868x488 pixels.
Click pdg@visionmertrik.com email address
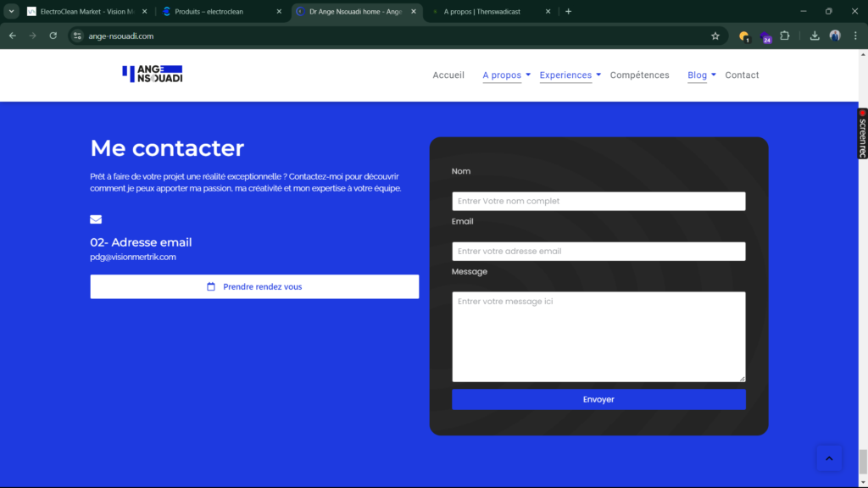tap(133, 257)
